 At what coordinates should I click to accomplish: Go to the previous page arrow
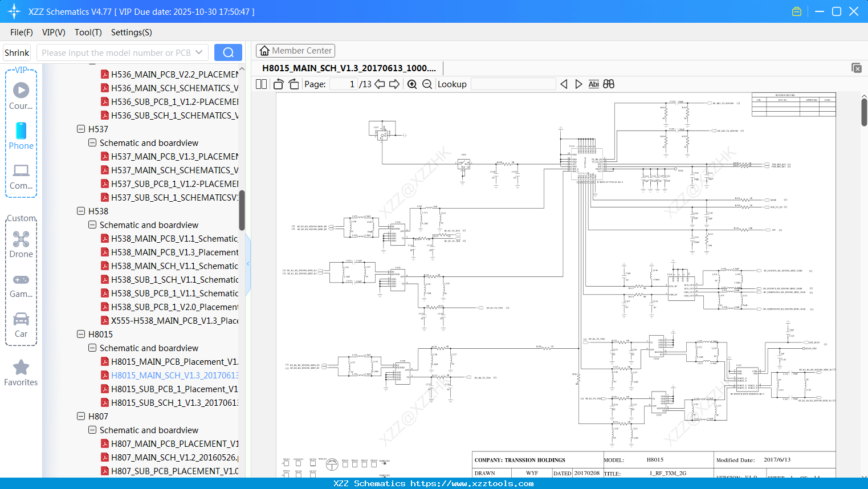pos(380,84)
